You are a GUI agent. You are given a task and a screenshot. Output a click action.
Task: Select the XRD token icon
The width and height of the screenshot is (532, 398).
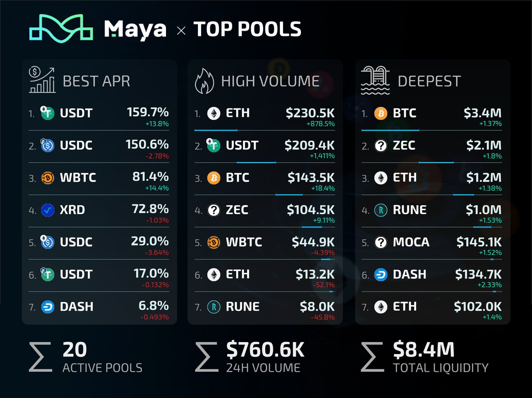pyautogui.click(x=47, y=210)
